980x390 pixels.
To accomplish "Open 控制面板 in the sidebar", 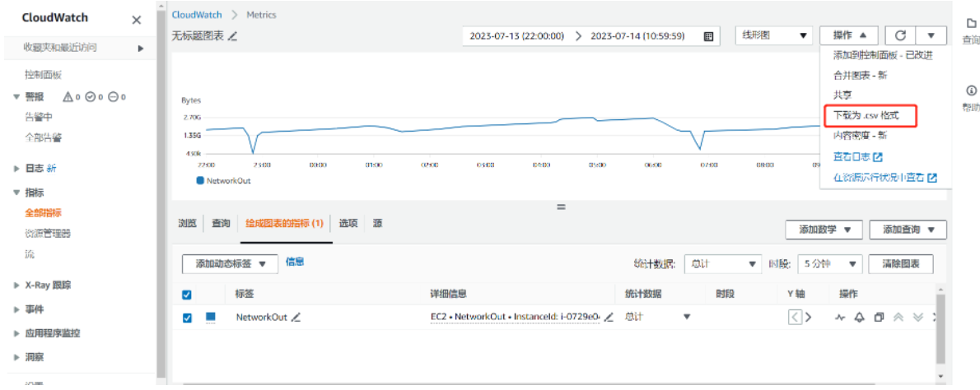I will coord(43,75).
